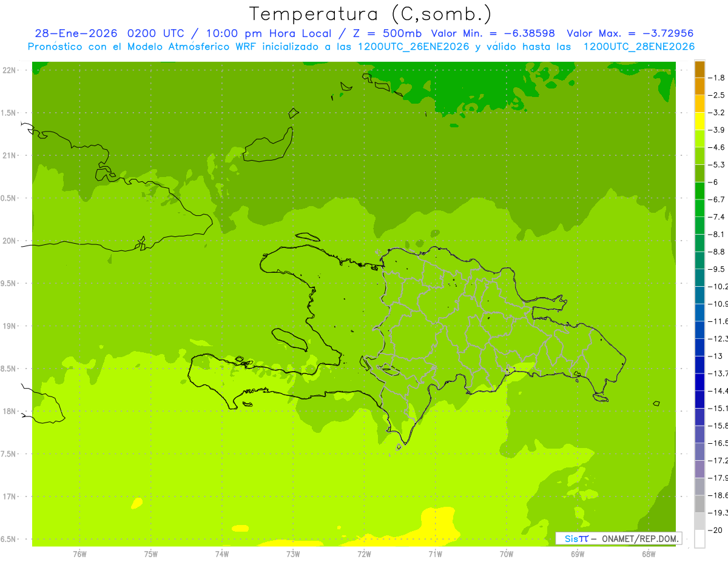Image resolution: width=728 pixels, height=562 pixels.
Task: Click "1200UTC_28ENE2026" valid-until time
Action: [639, 47]
